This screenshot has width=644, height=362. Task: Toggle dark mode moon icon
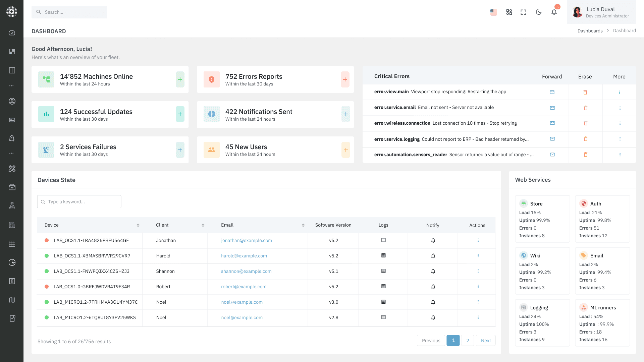(539, 12)
